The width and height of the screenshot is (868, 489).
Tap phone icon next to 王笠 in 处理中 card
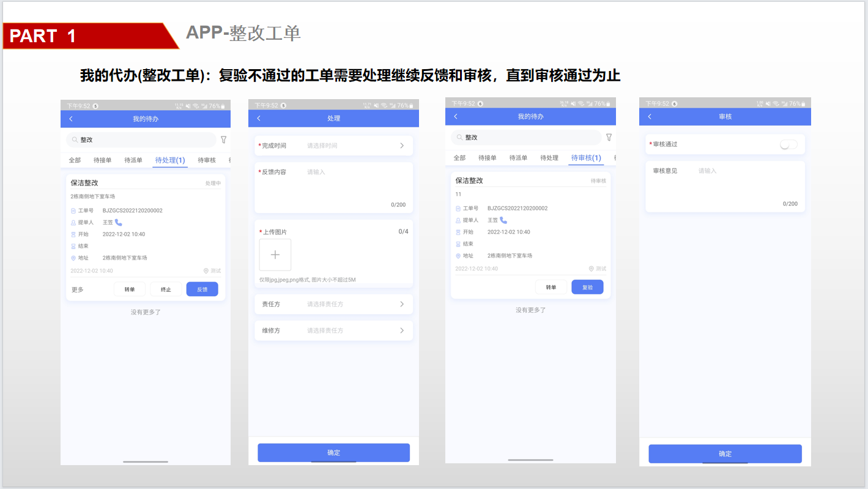coord(119,222)
